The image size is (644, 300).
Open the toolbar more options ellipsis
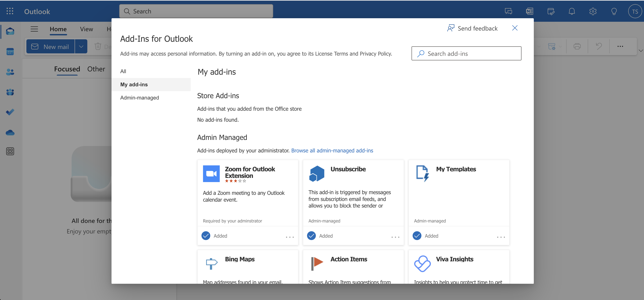(620, 46)
